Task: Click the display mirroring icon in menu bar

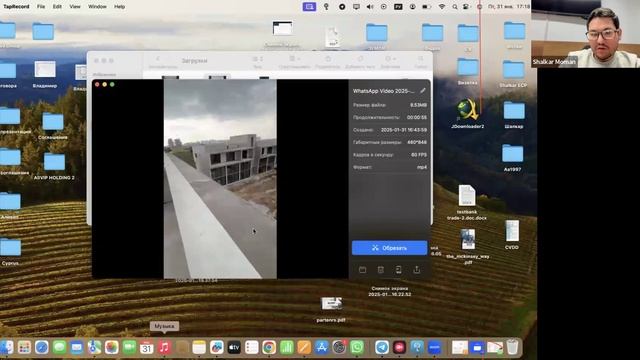Action: [356, 7]
